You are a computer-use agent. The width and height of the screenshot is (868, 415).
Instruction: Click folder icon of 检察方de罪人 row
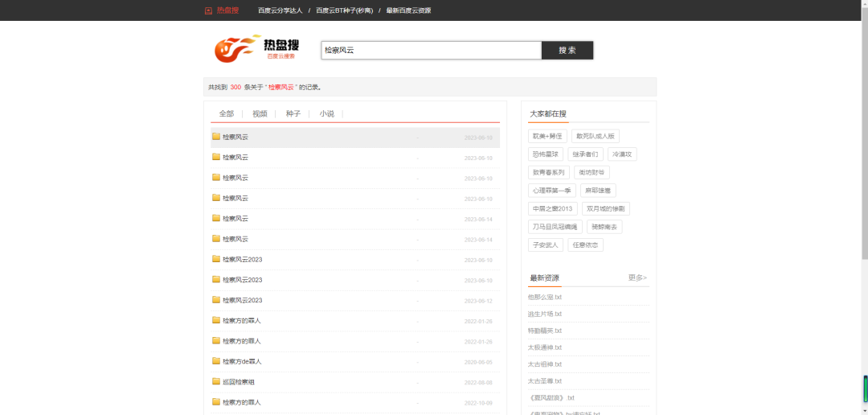point(216,360)
